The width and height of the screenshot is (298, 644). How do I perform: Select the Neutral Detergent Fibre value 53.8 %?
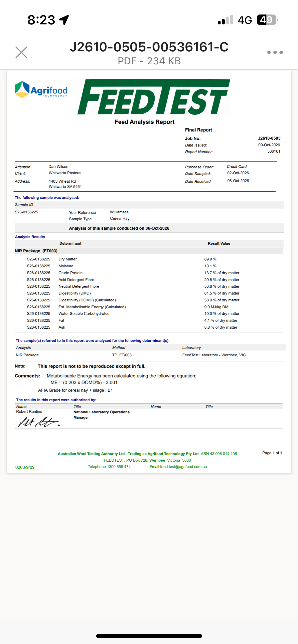coord(222,286)
